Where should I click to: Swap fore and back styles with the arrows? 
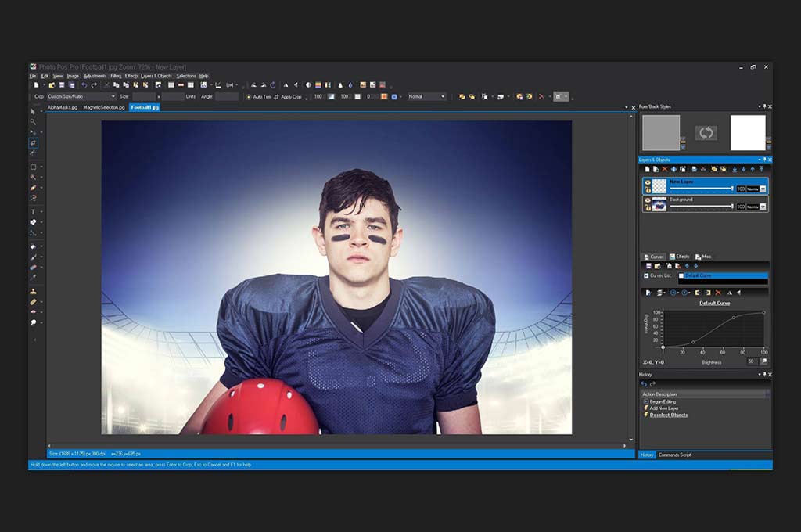(706, 133)
